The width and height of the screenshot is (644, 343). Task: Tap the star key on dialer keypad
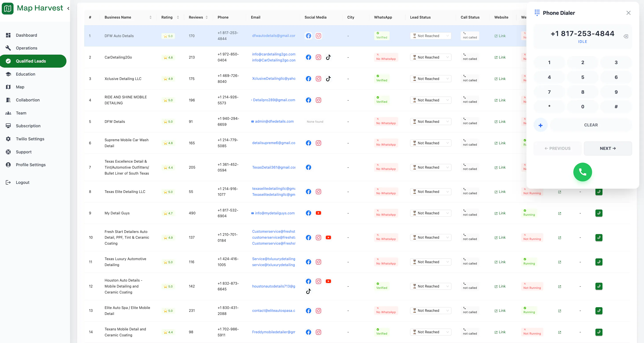pyautogui.click(x=549, y=107)
